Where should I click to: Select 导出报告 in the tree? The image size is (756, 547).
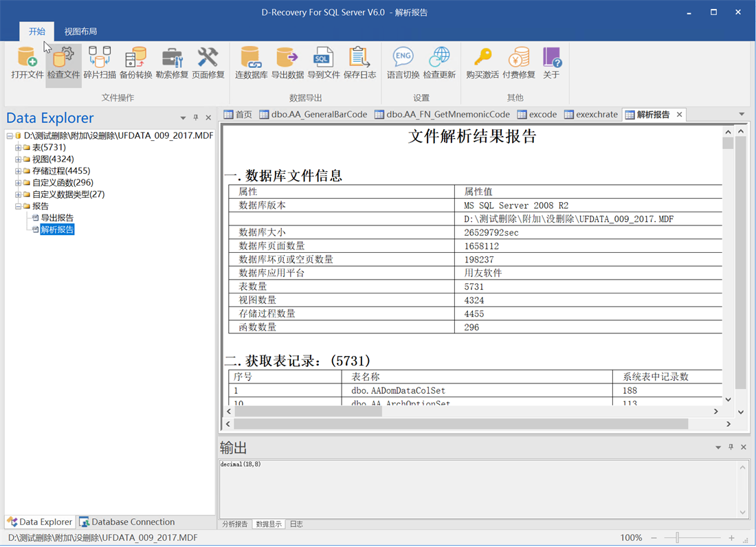point(57,218)
